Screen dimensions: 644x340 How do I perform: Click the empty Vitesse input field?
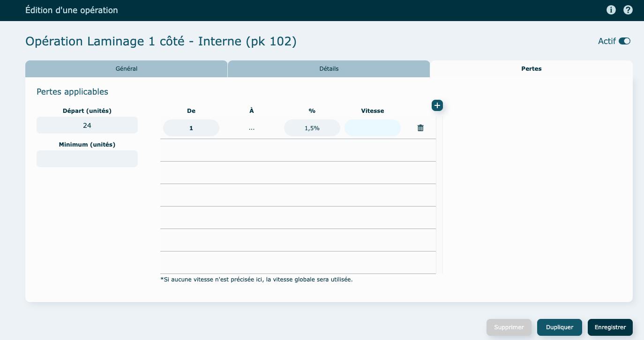[373, 128]
